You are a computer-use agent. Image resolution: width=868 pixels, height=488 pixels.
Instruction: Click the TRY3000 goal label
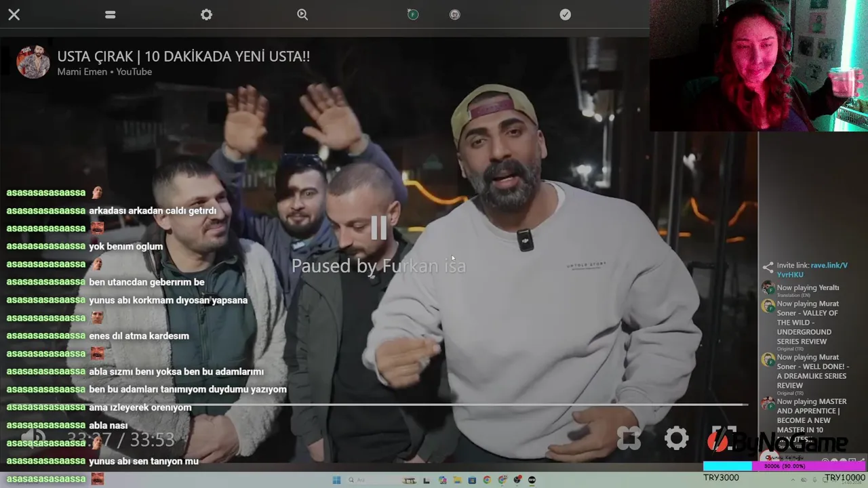(721, 478)
